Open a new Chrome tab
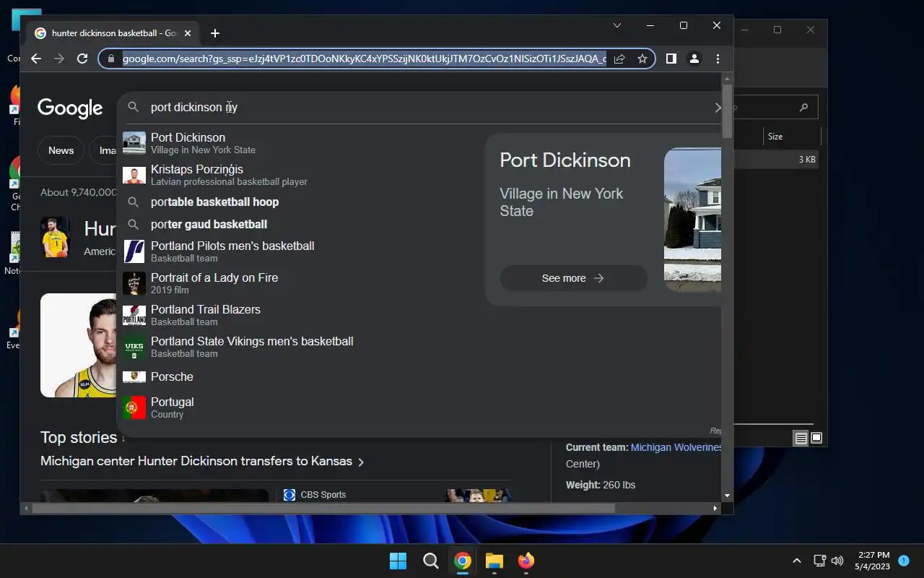The height and width of the screenshot is (578, 924). click(214, 33)
